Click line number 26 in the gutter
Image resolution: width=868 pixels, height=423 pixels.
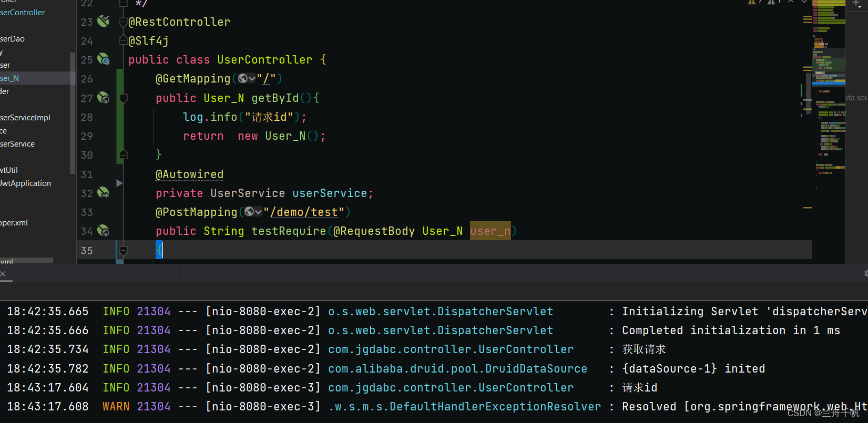pos(87,79)
